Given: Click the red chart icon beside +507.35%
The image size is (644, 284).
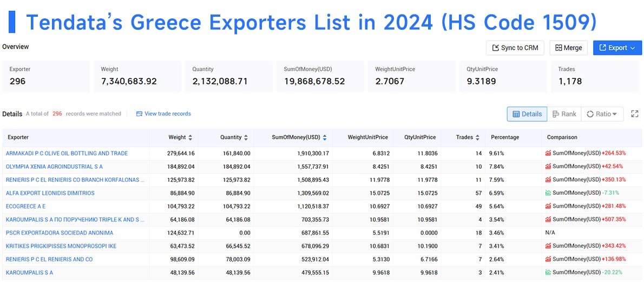Looking at the screenshot, I should click(548, 220).
